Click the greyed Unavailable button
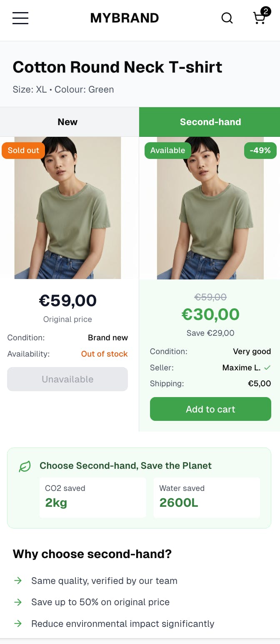Image resolution: width=280 pixels, height=644 pixels. tap(67, 379)
